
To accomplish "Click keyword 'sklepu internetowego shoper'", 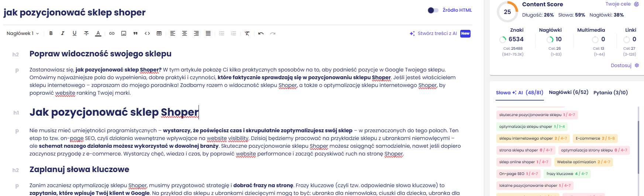I will pos(533,139).
